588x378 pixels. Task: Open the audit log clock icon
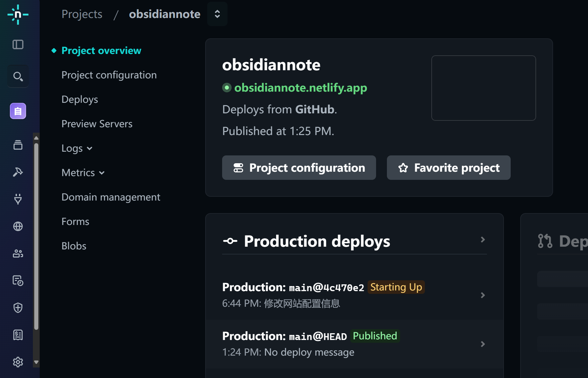(x=18, y=281)
